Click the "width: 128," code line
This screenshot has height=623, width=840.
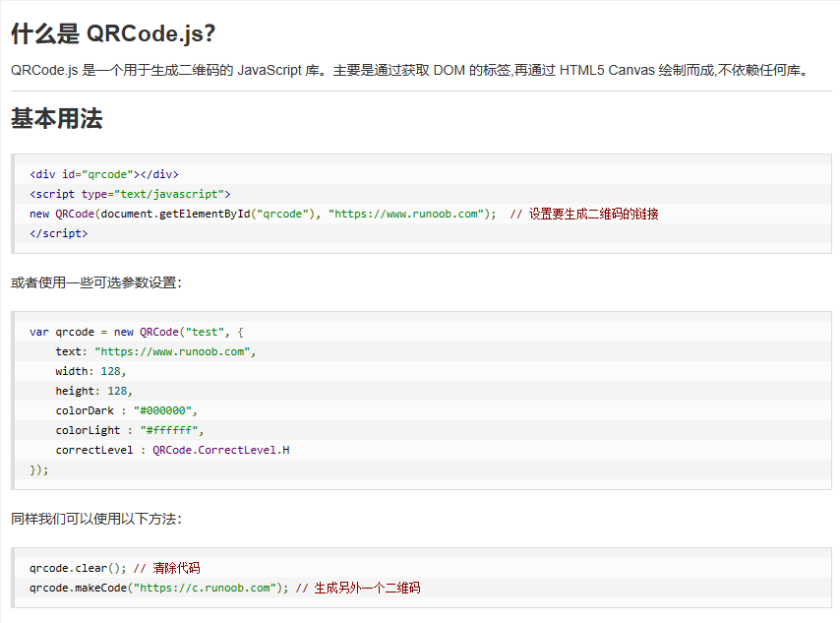tap(90, 371)
